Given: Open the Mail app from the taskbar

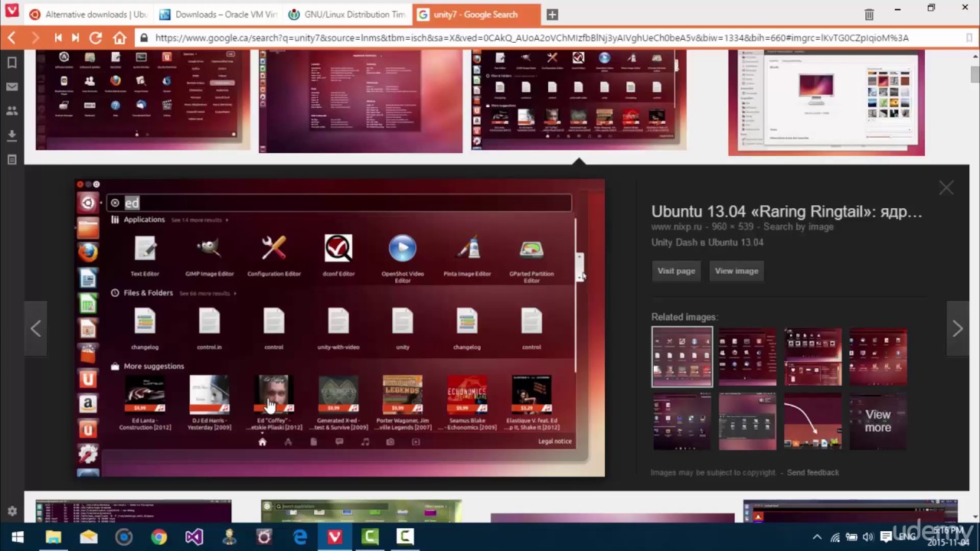Looking at the screenshot, I should pyautogui.click(x=88, y=537).
